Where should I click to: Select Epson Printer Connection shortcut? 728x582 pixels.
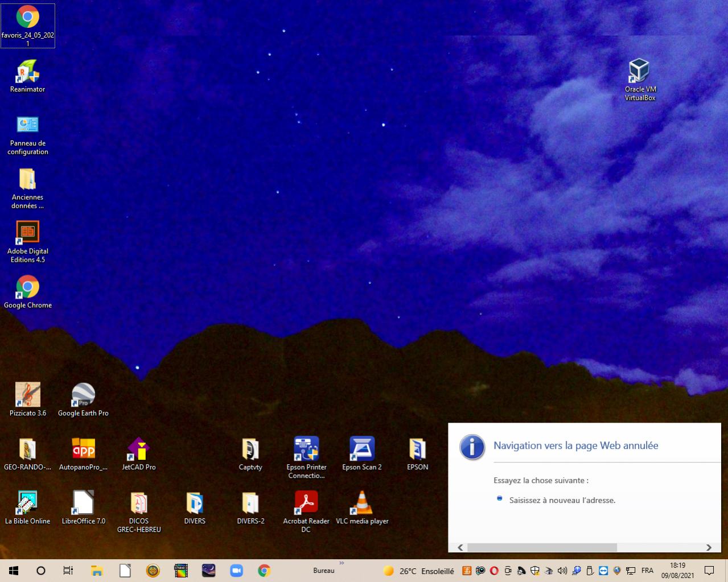306,457
